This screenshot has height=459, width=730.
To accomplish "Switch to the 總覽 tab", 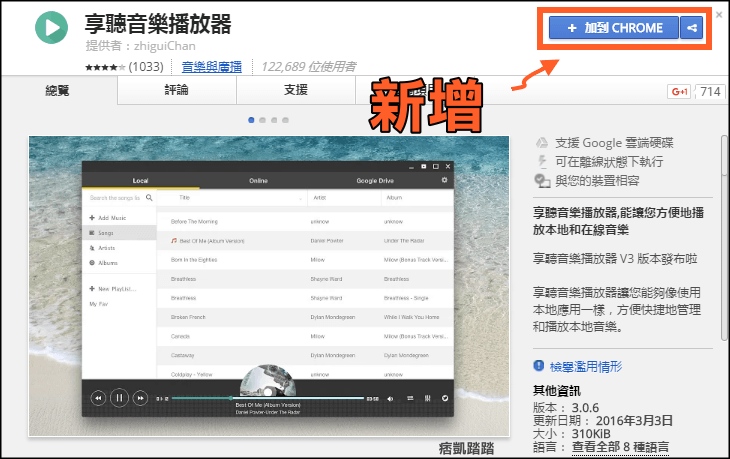I will pyautogui.click(x=58, y=90).
